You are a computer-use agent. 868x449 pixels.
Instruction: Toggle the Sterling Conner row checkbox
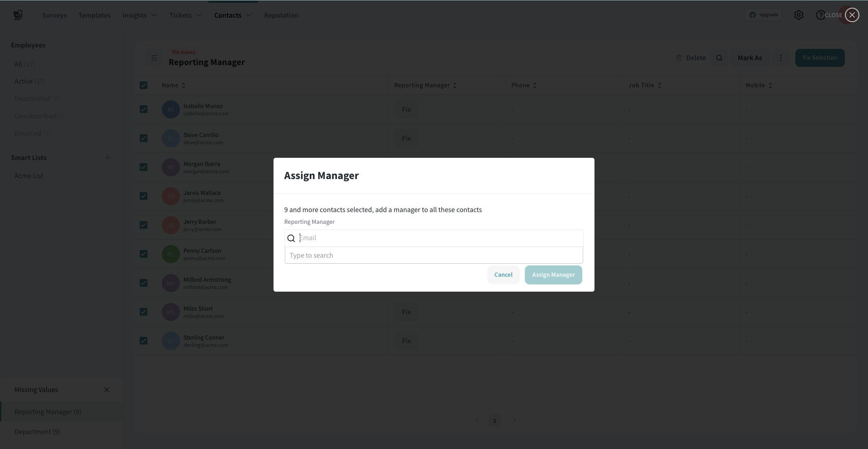[x=144, y=341]
